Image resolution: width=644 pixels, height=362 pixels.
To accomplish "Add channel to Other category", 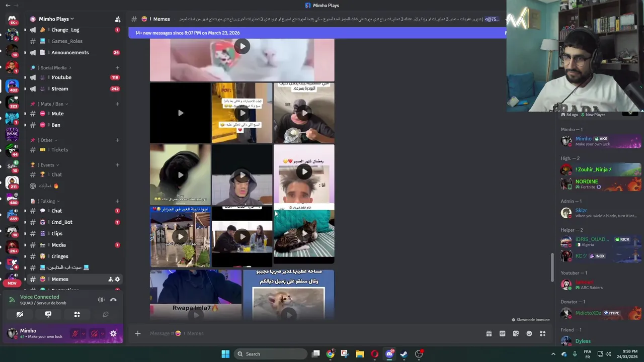I will point(117,140).
